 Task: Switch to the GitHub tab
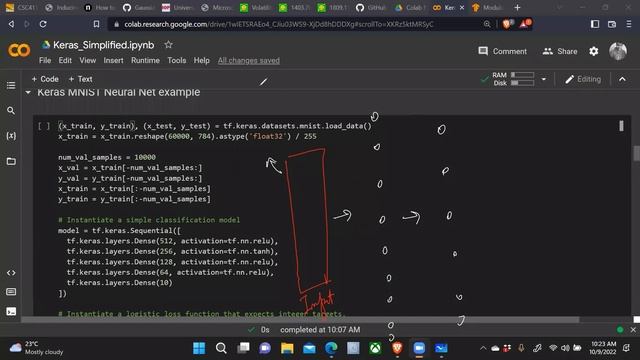[x=371, y=7]
